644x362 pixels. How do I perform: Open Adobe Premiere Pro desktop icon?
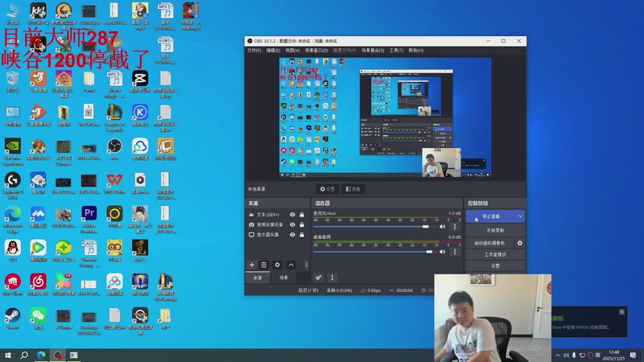tap(89, 219)
